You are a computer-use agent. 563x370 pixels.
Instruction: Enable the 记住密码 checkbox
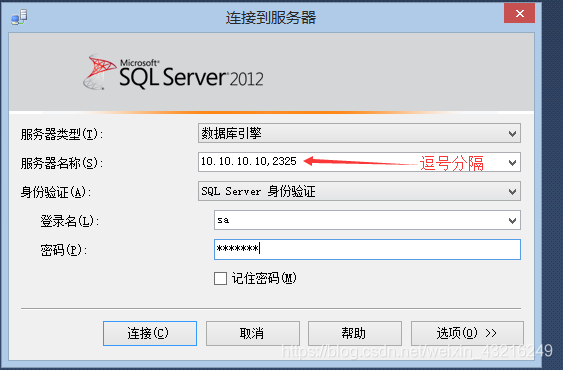[220, 278]
